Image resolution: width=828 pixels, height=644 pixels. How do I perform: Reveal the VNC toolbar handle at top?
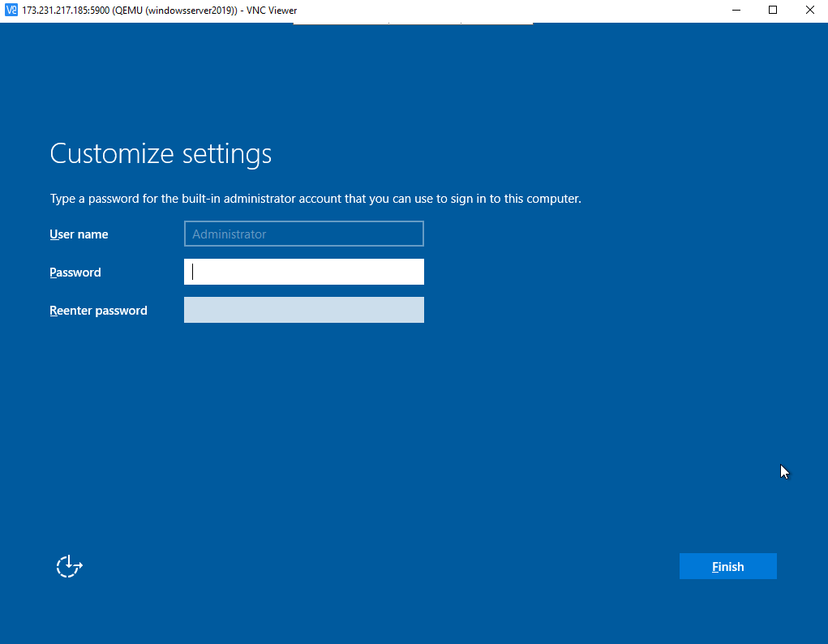413,24
